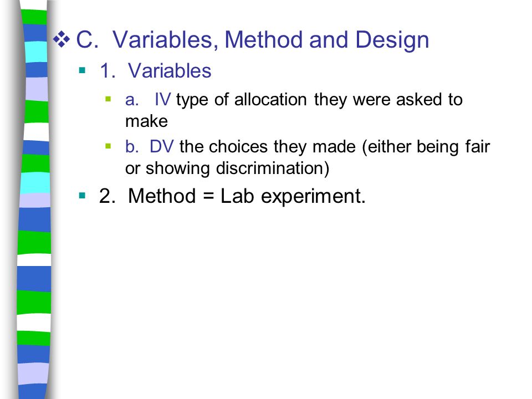Click the green bullet beside item b

click(108, 146)
